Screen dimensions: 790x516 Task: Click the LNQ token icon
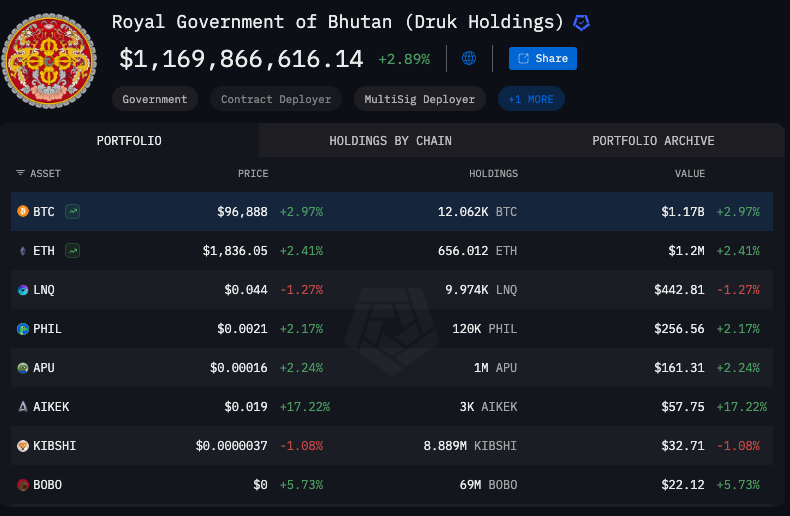click(x=23, y=290)
